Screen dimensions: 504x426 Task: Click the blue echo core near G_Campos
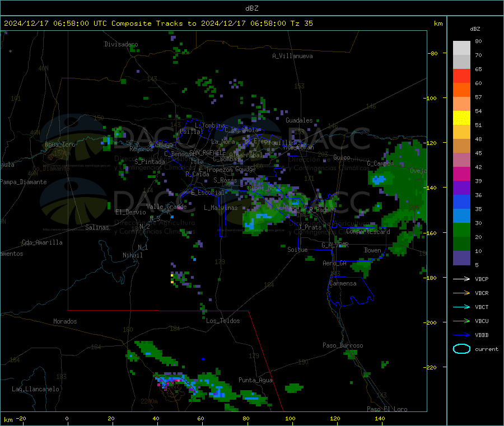click(x=379, y=180)
